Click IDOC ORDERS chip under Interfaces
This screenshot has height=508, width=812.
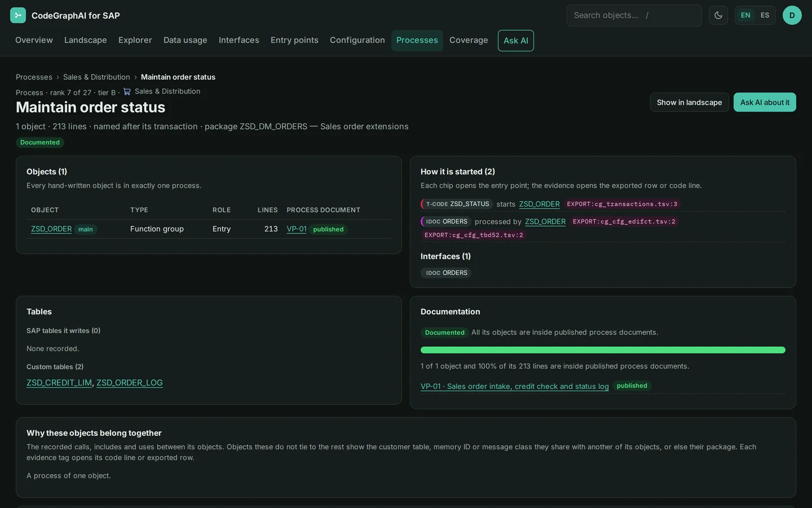(446, 273)
